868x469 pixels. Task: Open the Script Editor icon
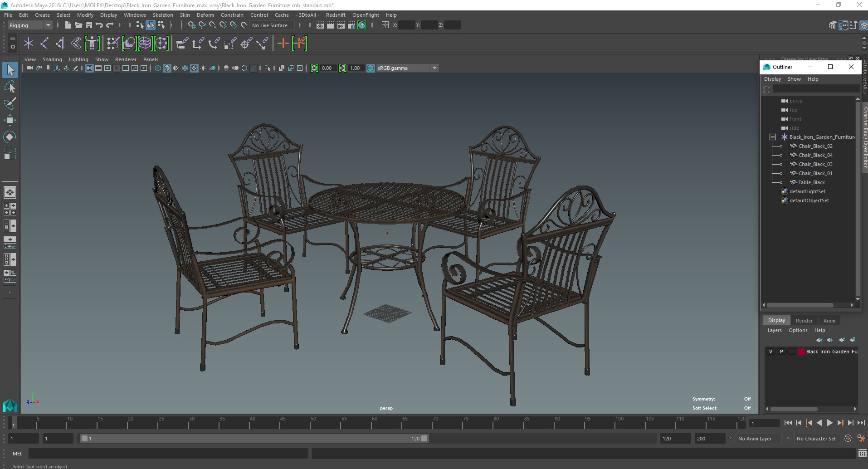(x=862, y=454)
